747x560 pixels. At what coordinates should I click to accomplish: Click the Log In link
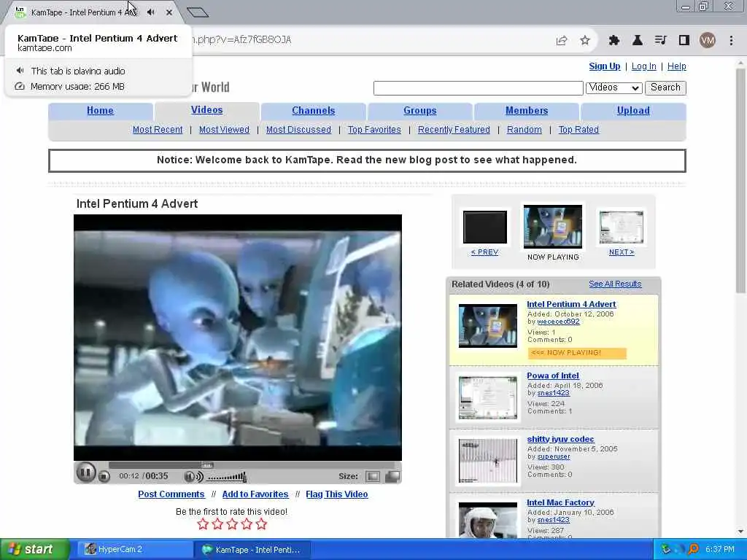pyautogui.click(x=643, y=66)
